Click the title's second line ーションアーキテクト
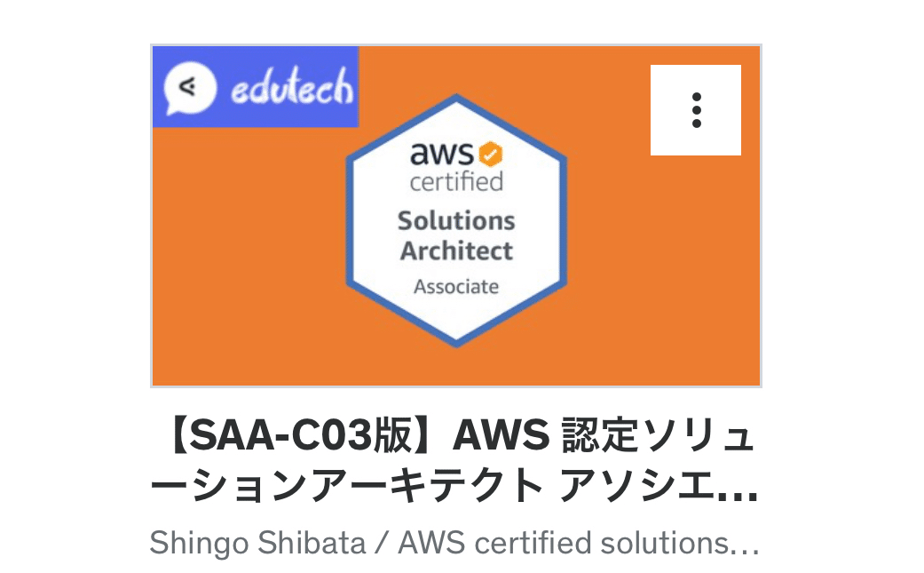The image size is (924, 573). pyautogui.click(x=346, y=487)
